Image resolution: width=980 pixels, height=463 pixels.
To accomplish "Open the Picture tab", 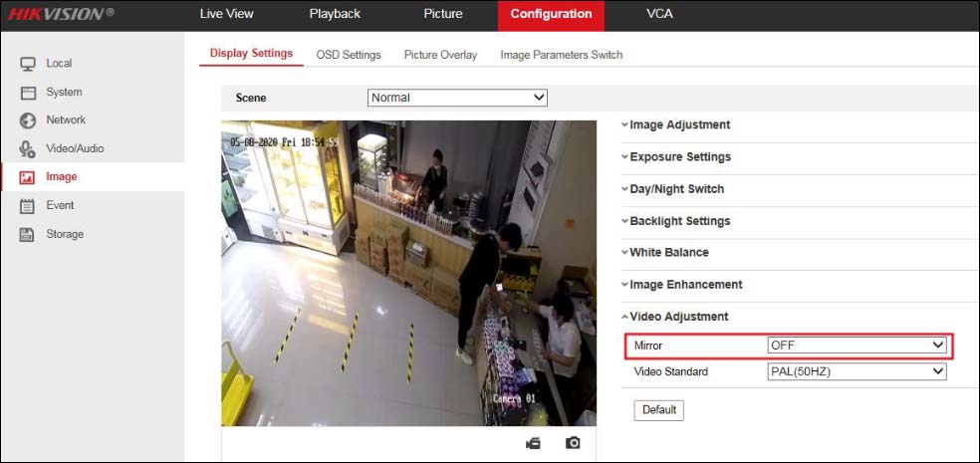I will pyautogui.click(x=443, y=14).
